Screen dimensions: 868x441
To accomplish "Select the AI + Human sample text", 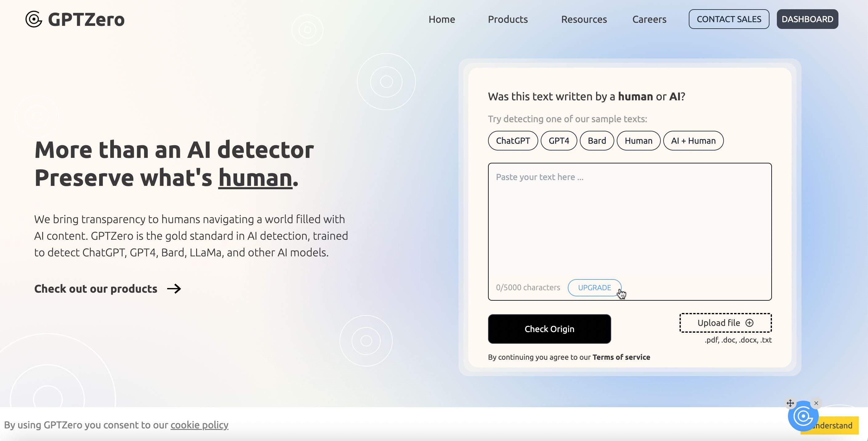I will [x=693, y=140].
